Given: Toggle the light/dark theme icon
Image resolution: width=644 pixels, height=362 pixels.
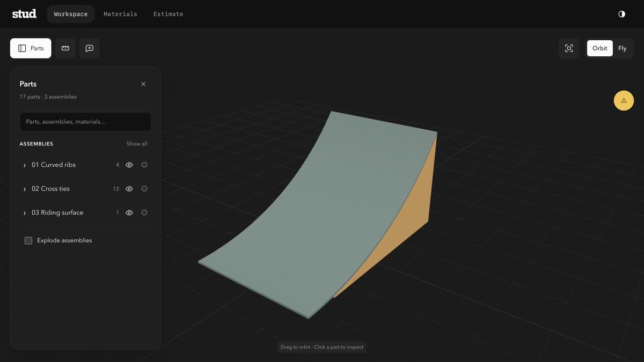Looking at the screenshot, I should tap(621, 14).
